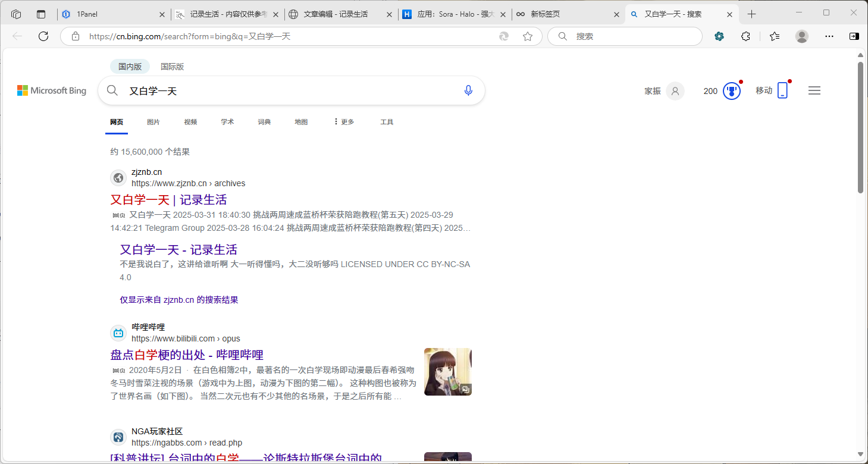Click the Microsoft Bing logo
The height and width of the screenshot is (464, 868).
52,90
